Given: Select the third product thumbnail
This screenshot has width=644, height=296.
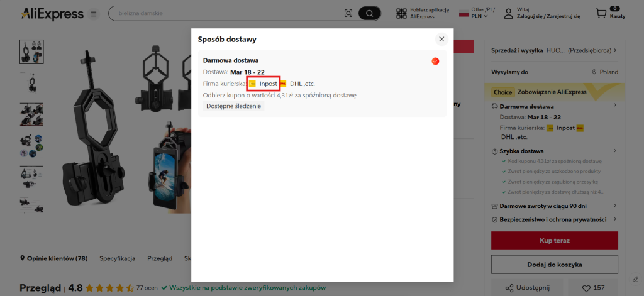Looking at the screenshot, I should (x=31, y=114).
